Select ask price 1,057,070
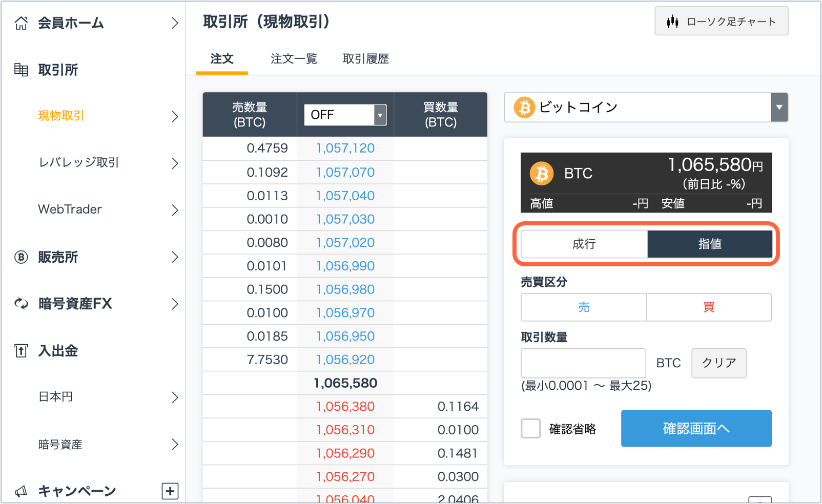This screenshot has width=822, height=504. [x=345, y=172]
